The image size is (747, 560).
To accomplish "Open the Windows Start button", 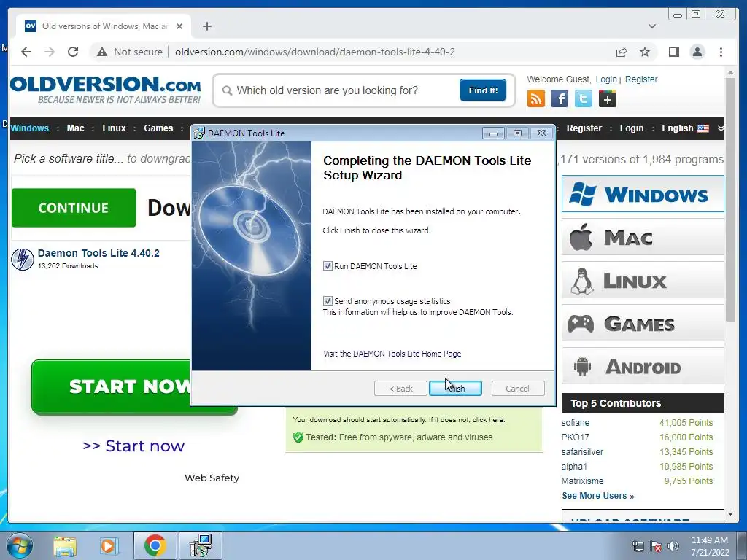I will coord(20,545).
